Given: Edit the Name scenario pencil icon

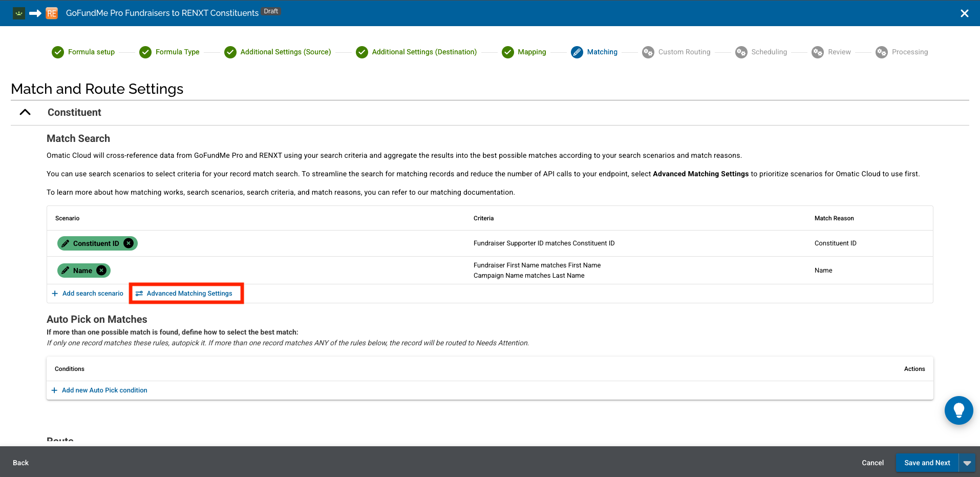Looking at the screenshot, I should click(x=66, y=271).
